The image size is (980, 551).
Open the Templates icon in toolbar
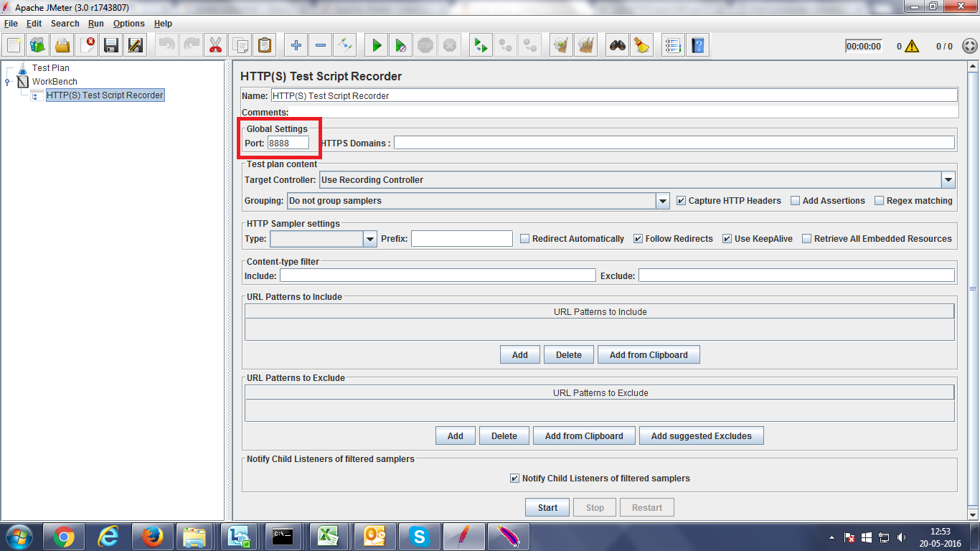tap(38, 46)
